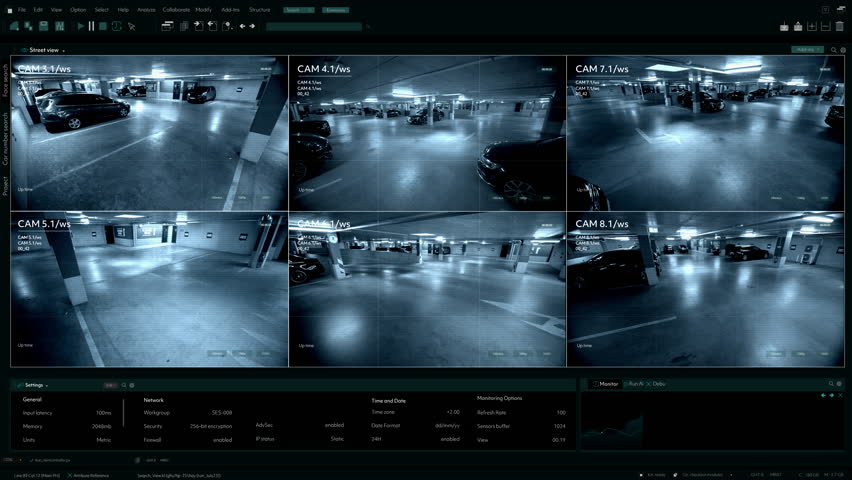Open the Collaborate menu
This screenshot has width=852, height=480.
[176, 9]
